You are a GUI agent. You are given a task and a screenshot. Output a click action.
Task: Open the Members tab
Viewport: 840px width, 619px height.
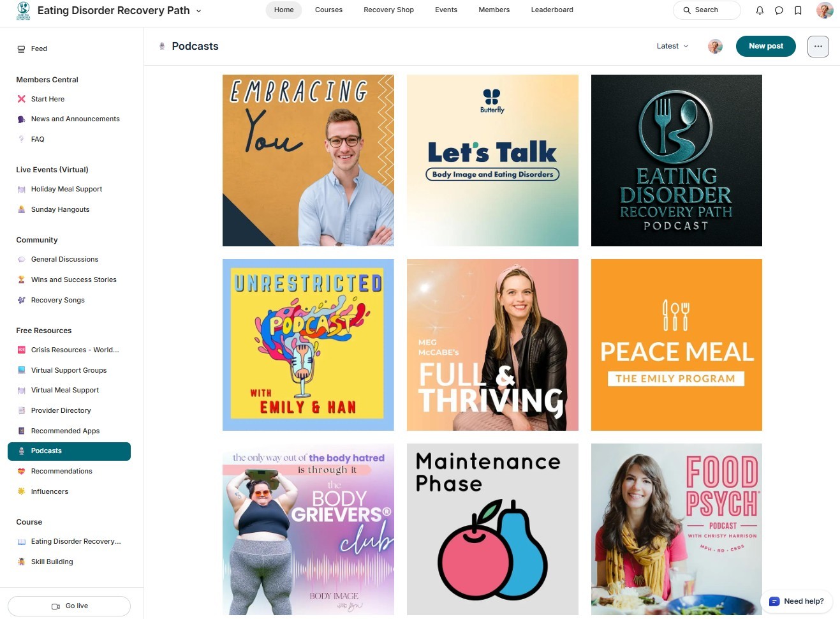pyautogui.click(x=494, y=10)
